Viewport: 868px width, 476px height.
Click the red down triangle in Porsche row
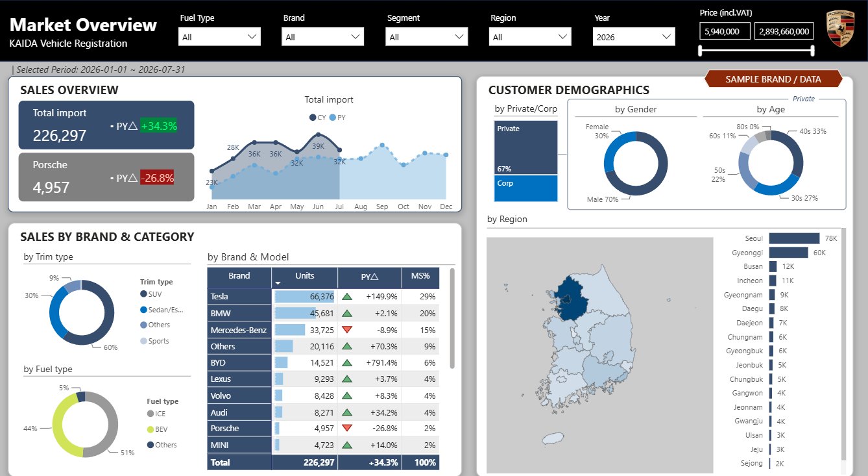[347, 428]
